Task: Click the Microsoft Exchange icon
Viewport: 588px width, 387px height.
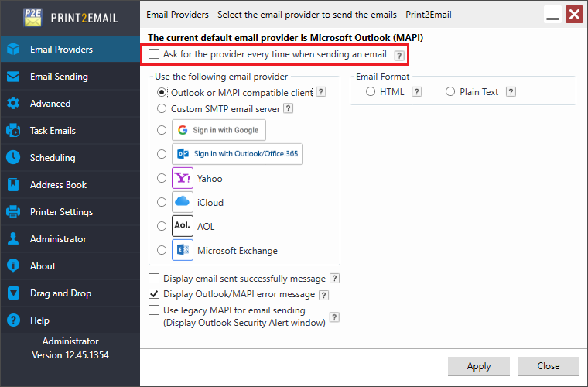Action: pyautogui.click(x=183, y=250)
